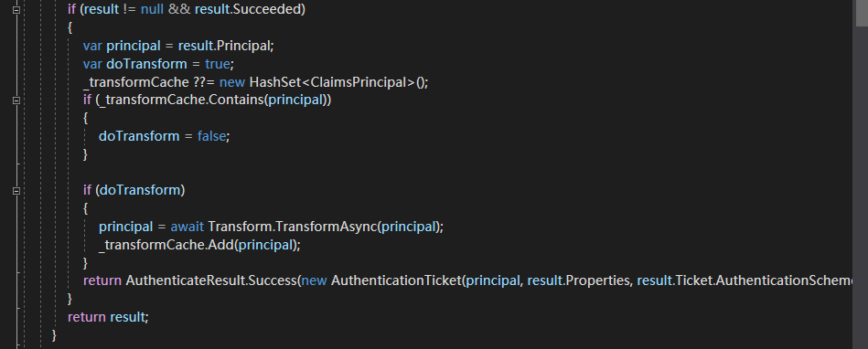Click Properties in 'result.Properties'
868x349 pixels.
(x=597, y=280)
